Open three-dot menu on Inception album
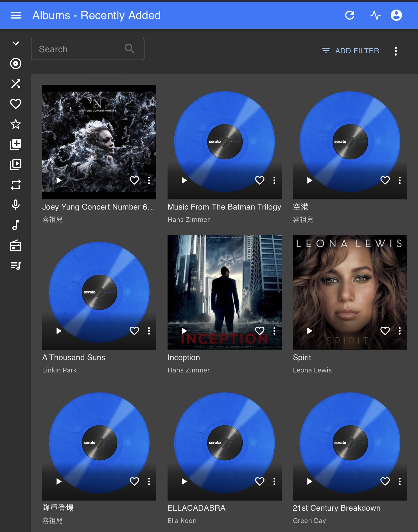Viewport: 418px width, 532px height. [274, 331]
